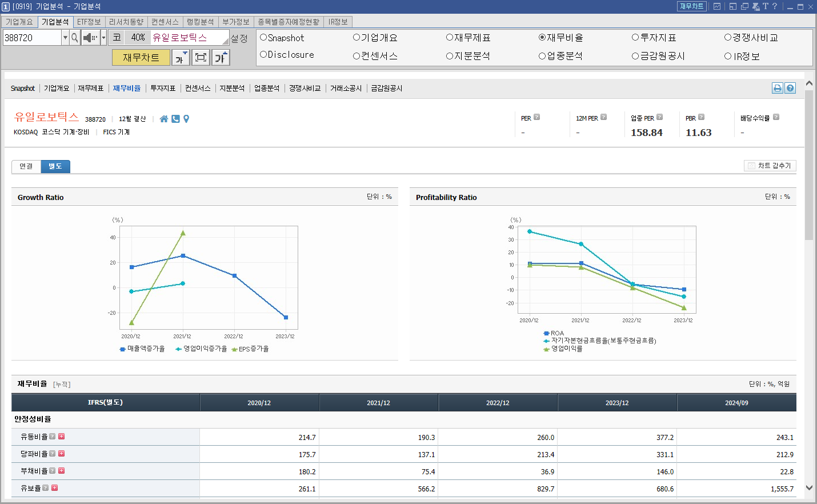Viewport: 817px width, 504px height.
Task: Switch to the ETF정보 tab
Action: pyautogui.click(x=89, y=22)
